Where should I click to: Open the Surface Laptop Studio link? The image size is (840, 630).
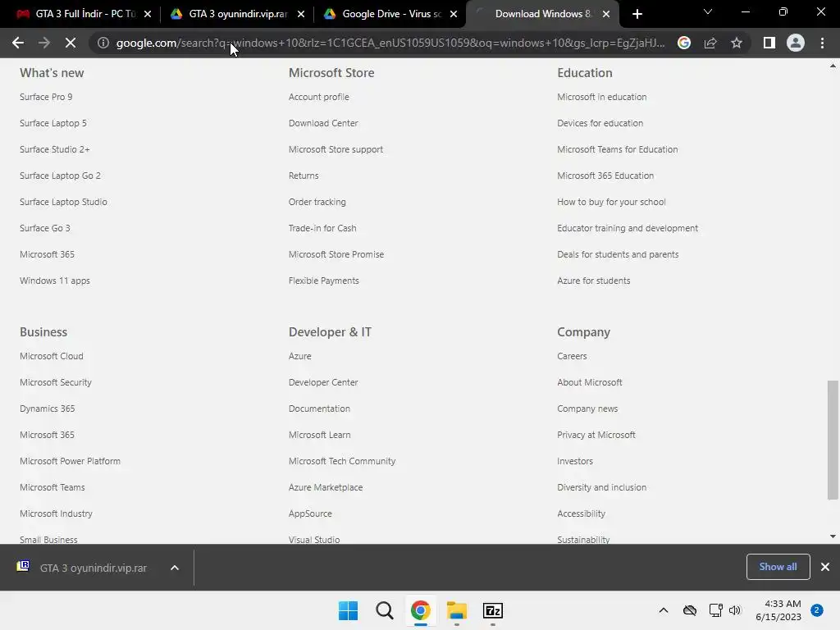(x=63, y=202)
